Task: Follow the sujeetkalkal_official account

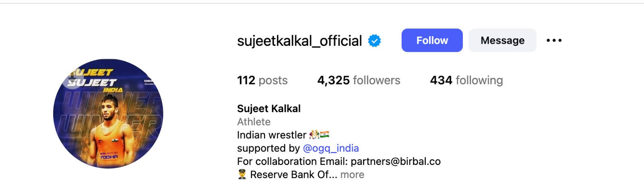Action: (x=432, y=40)
